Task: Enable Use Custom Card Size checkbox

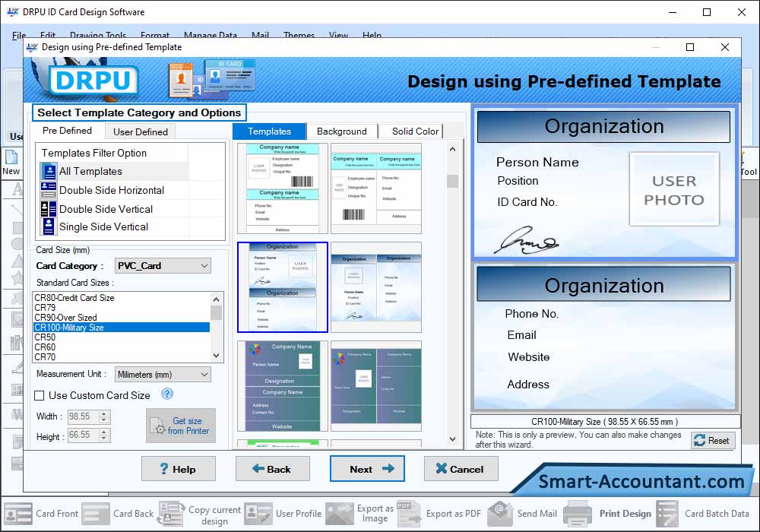Action: (40, 395)
